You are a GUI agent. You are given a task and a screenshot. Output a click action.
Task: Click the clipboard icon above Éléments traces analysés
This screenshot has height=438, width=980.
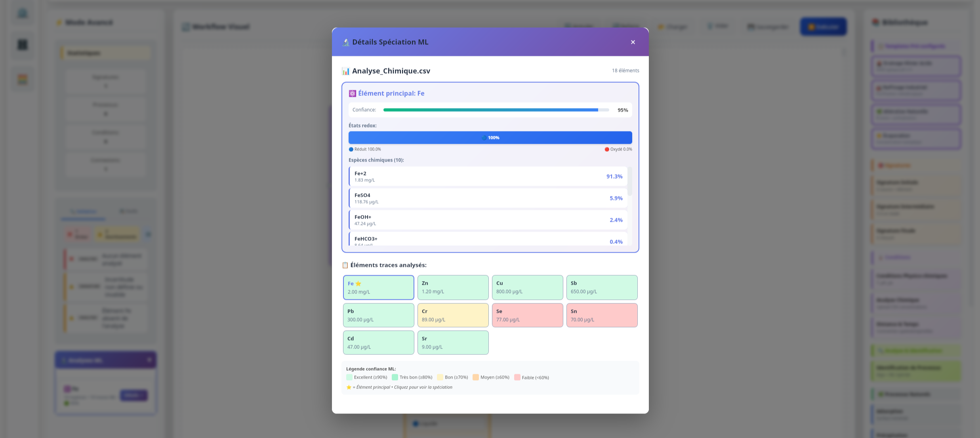[344, 265]
